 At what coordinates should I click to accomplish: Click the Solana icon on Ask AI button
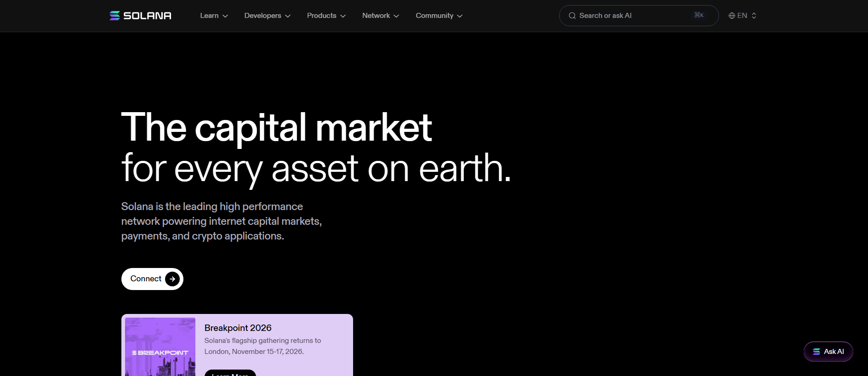coord(817,352)
